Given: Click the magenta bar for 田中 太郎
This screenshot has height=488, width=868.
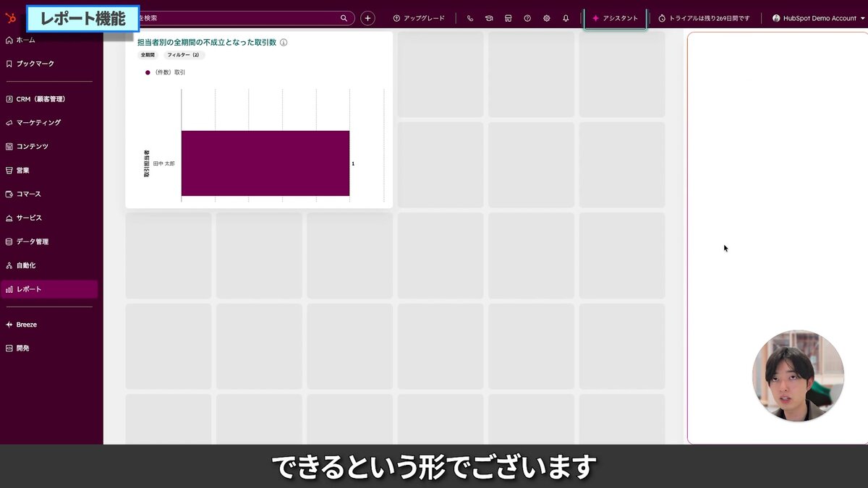Looking at the screenshot, I should coord(265,163).
